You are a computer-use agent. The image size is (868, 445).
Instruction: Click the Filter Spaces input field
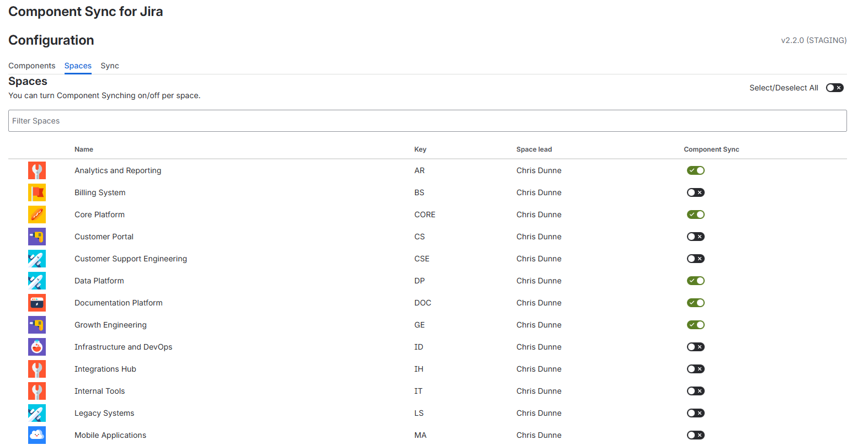(427, 121)
